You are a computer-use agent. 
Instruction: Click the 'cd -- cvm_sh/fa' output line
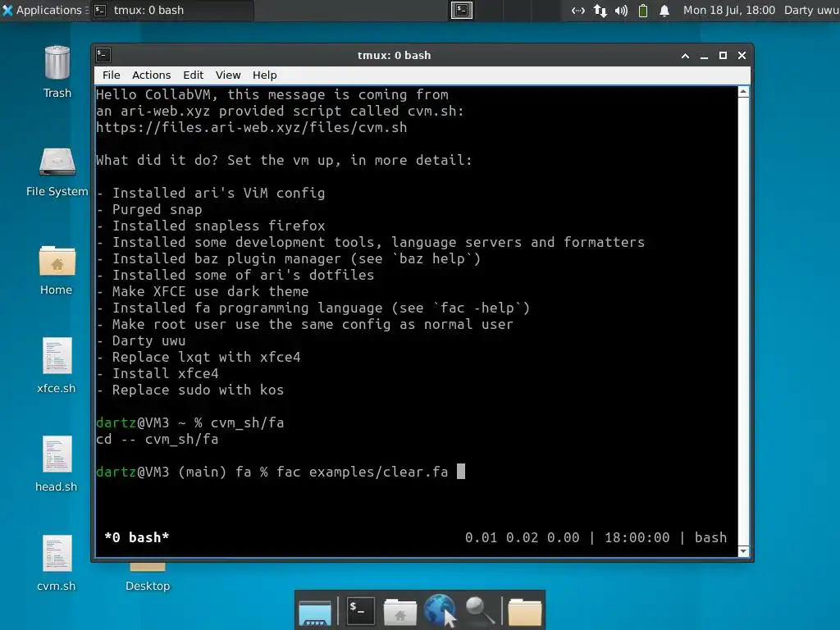pos(157,440)
